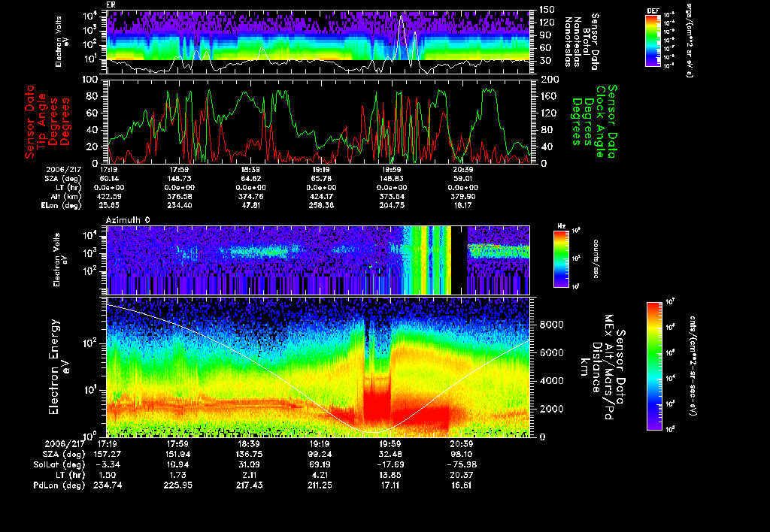Viewport: 770px width, 532px height.
Task: Click the DEF rainbow color bar
Action: tap(653, 41)
